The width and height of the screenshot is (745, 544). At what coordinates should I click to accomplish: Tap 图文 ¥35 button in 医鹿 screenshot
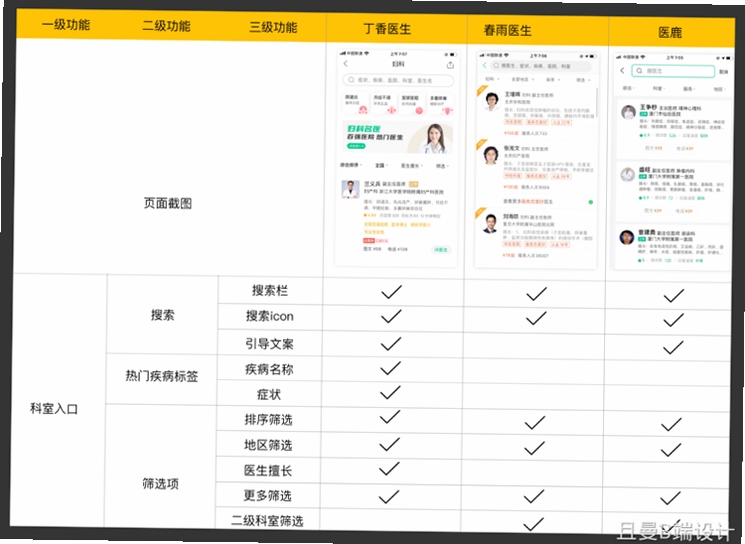pos(653,148)
